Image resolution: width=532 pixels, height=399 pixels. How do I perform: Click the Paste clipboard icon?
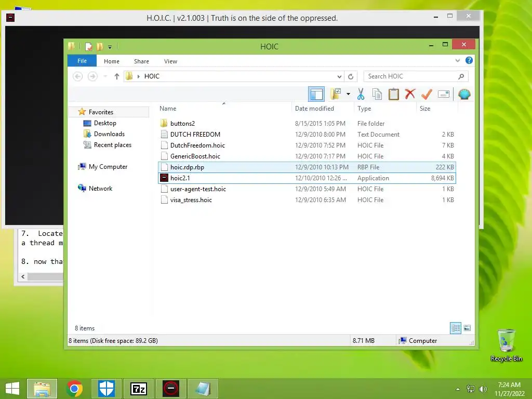[394, 94]
